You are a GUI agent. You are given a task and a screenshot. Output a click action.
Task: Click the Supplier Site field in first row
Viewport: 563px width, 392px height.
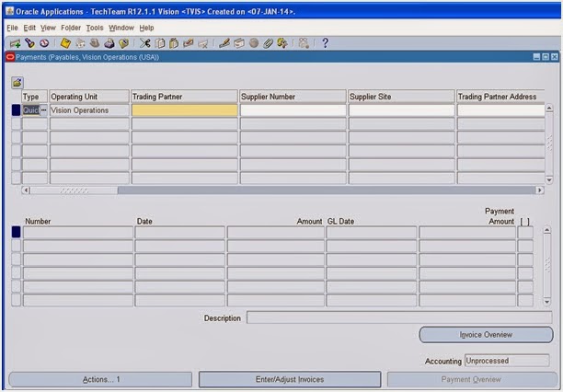401,110
